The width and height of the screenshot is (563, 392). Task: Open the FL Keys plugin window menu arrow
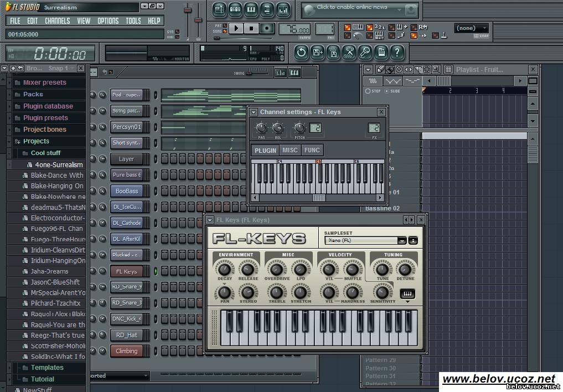tap(210, 220)
